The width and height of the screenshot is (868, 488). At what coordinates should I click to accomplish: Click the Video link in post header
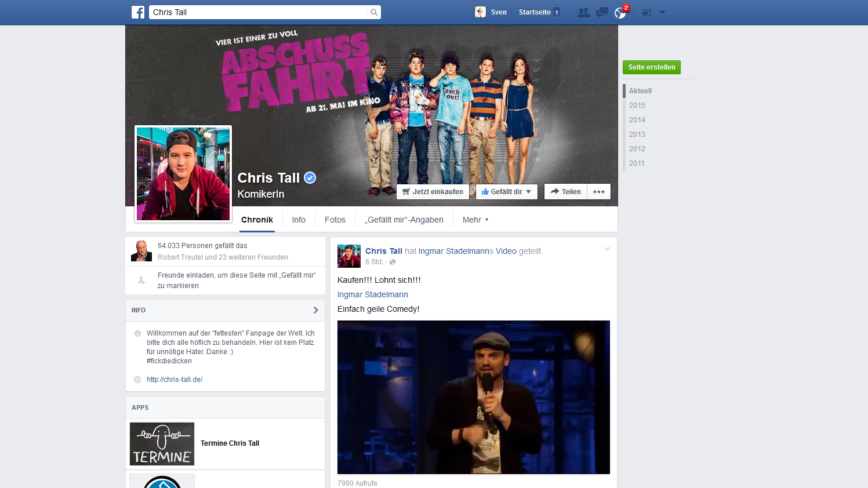tap(506, 251)
